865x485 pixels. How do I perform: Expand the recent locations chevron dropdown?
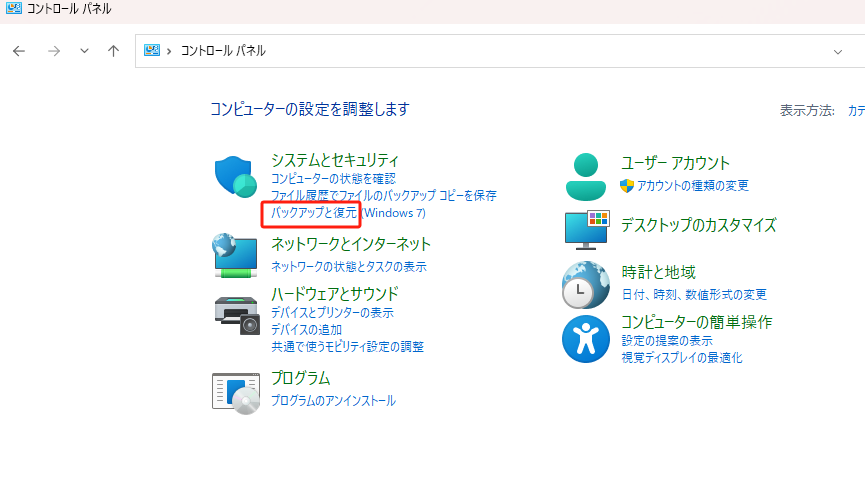[84, 51]
